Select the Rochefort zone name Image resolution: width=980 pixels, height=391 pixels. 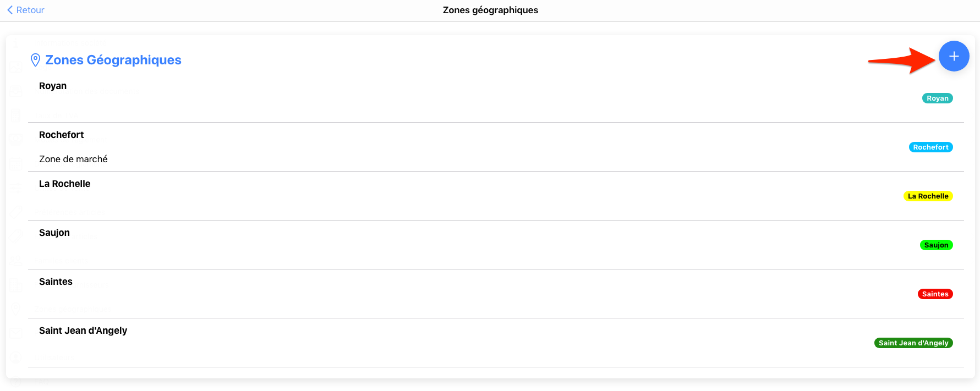[61, 135]
